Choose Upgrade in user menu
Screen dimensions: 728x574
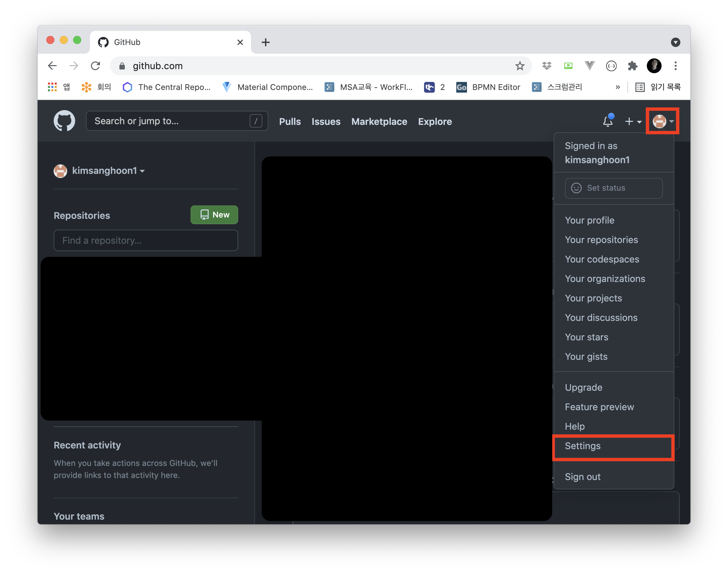click(x=614, y=387)
